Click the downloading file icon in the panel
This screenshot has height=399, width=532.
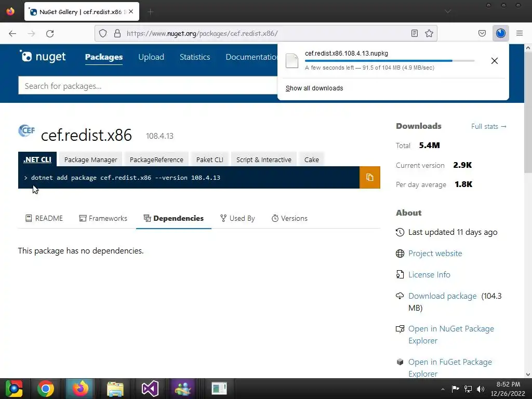(x=292, y=61)
